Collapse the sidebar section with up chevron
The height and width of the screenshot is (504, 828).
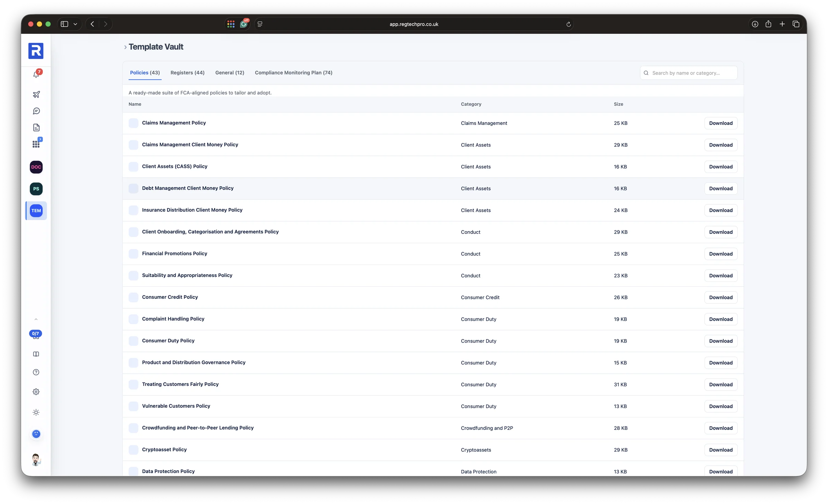coord(36,319)
